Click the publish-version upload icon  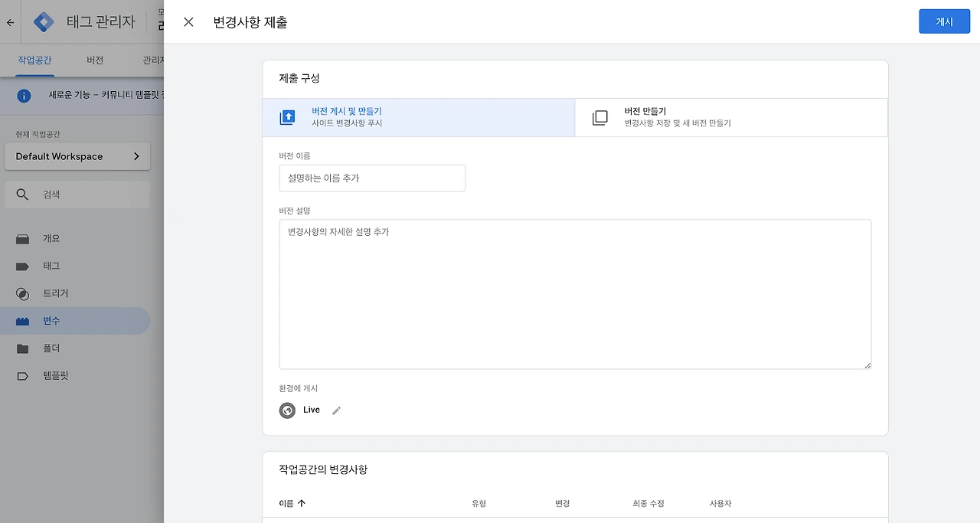pyautogui.click(x=287, y=117)
